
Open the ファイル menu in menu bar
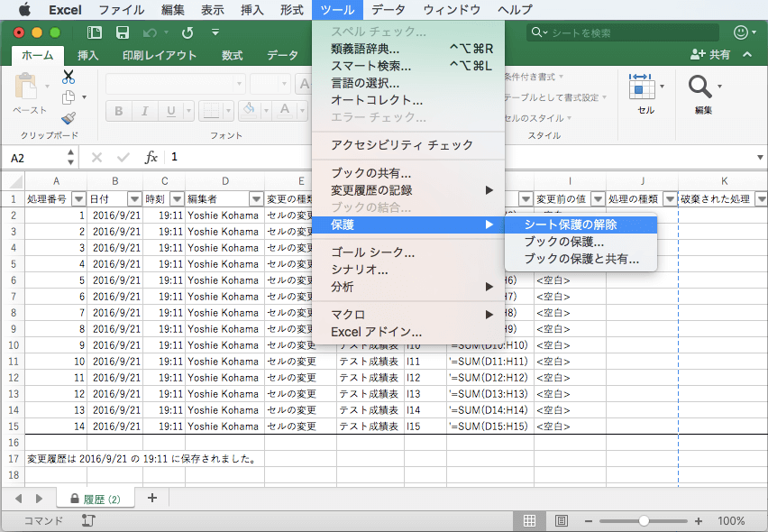coord(122,10)
